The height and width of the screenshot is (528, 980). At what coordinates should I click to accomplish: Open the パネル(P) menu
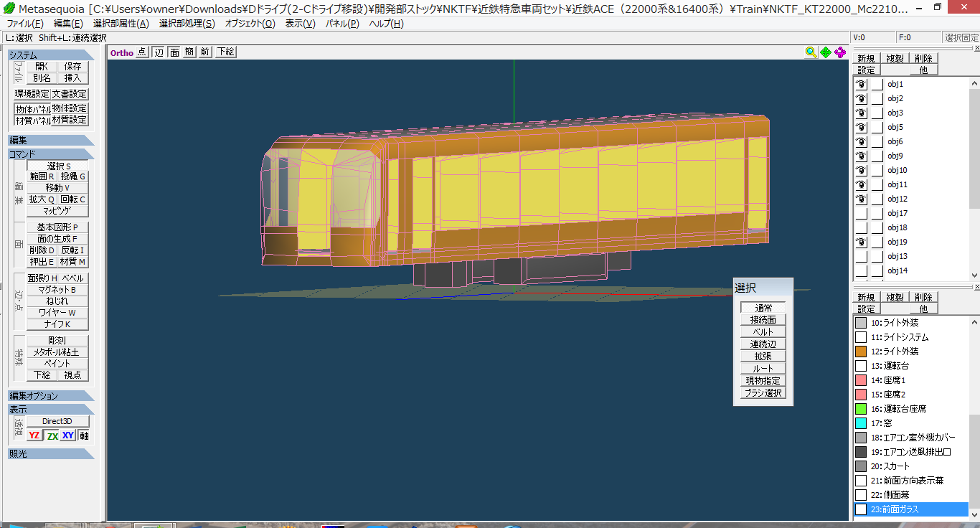tap(342, 24)
